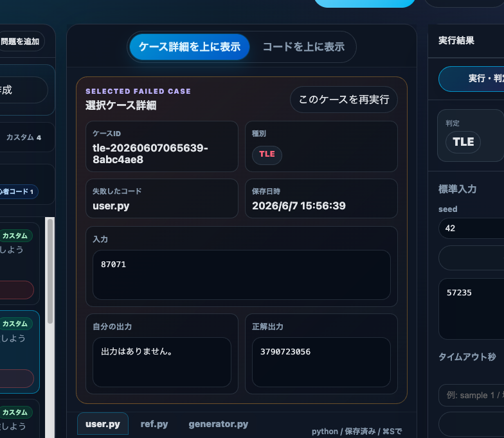Open the user.py tab
The height and width of the screenshot is (438, 504).
click(103, 424)
